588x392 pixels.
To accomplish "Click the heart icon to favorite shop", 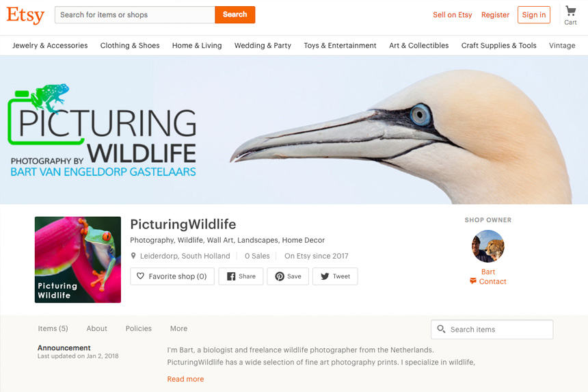I will [x=140, y=276].
